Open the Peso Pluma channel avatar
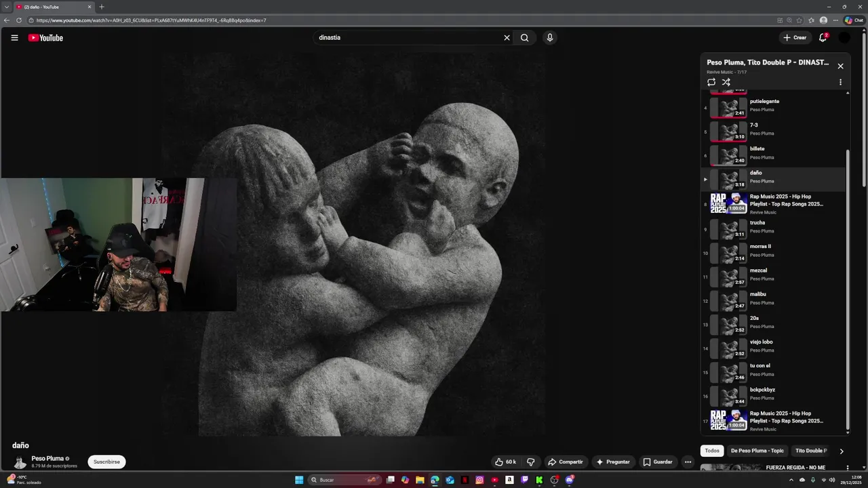The width and height of the screenshot is (868, 488). pos(20,462)
